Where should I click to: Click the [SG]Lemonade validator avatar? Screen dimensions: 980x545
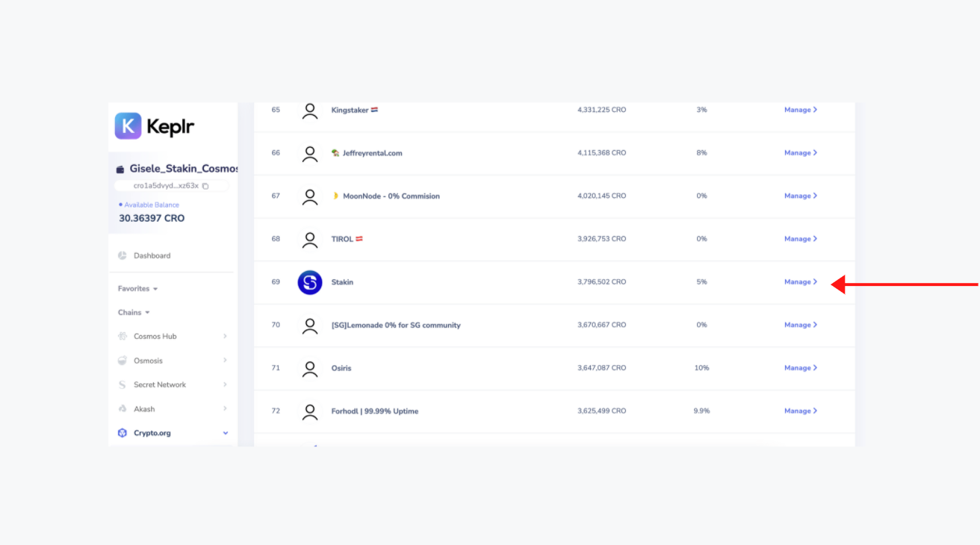point(310,326)
